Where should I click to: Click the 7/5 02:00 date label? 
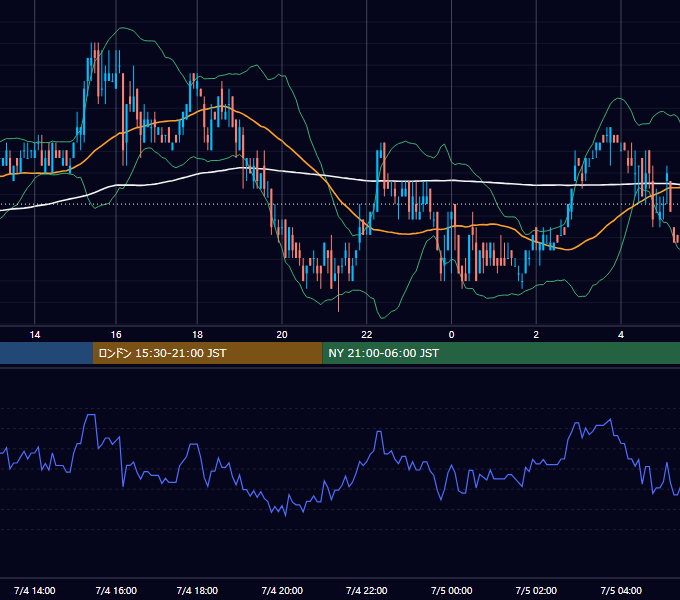tap(536, 591)
